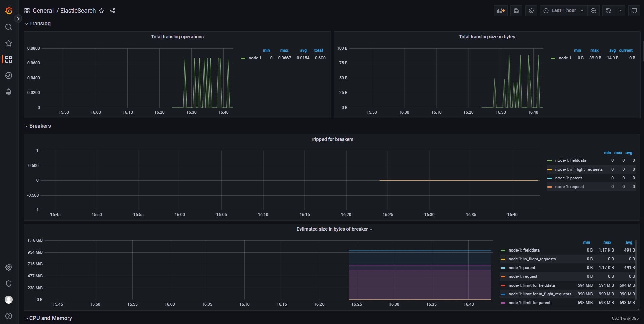Zoom out the time range
The height and width of the screenshot is (324, 644).
tap(594, 11)
